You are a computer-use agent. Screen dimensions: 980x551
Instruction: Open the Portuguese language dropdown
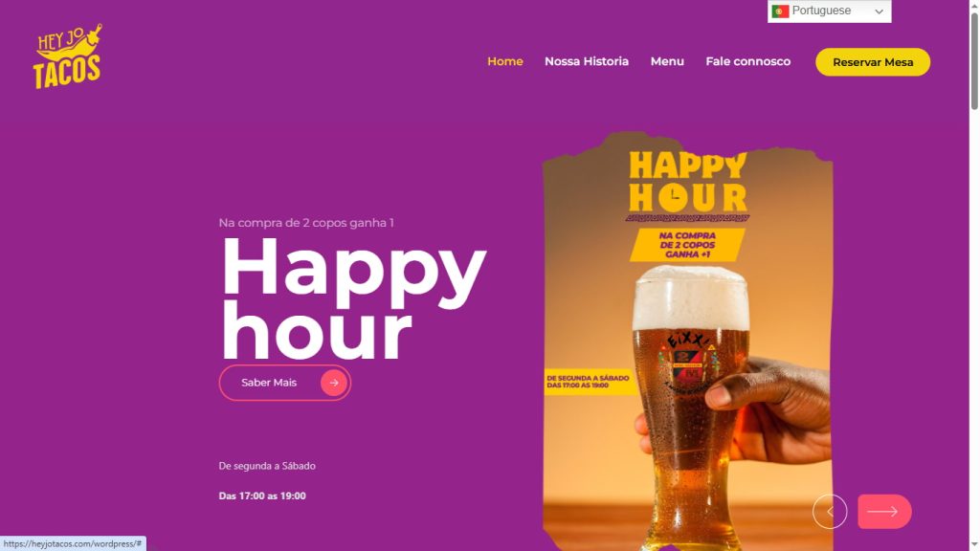point(829,11)
